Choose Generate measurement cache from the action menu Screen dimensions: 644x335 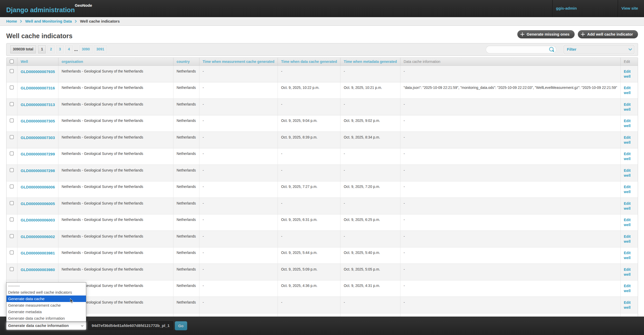[x=34, y=305]
